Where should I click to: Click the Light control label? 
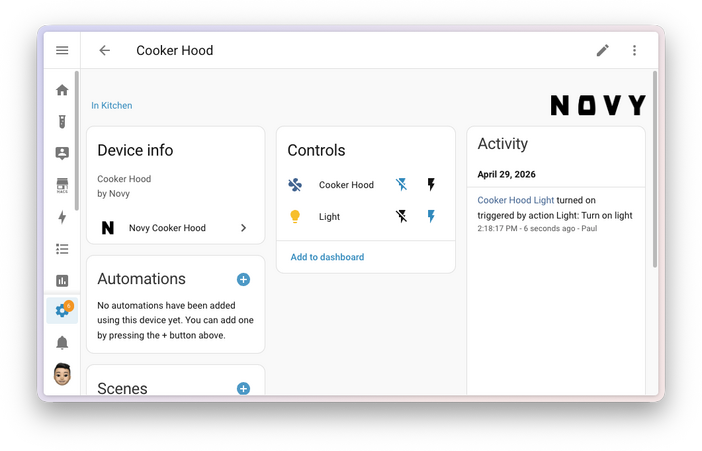(x=330, y=217)
